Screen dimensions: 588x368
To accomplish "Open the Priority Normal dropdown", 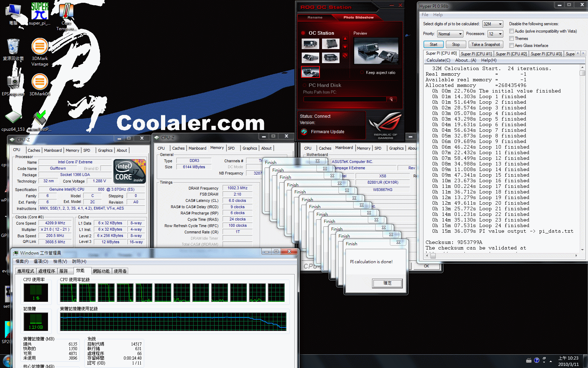I will click(450, 34).
